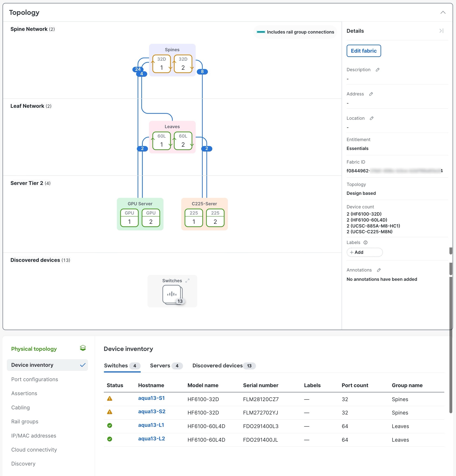Click the green status icon for aqua13-L2
Viewport: 456px width, 476px height.
coord(110,439)
